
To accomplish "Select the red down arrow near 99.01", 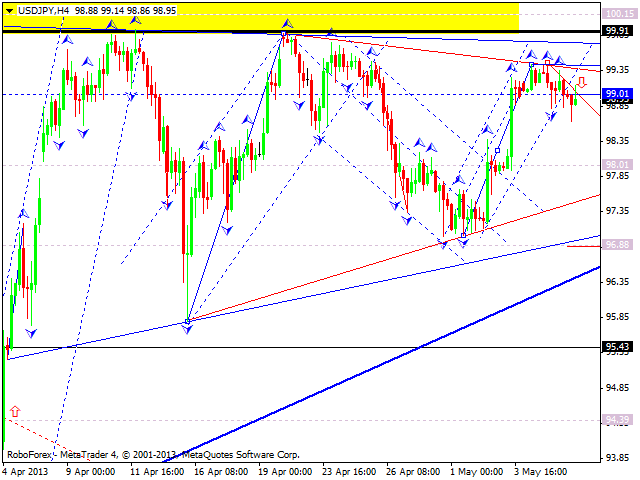I will point(582,84).
